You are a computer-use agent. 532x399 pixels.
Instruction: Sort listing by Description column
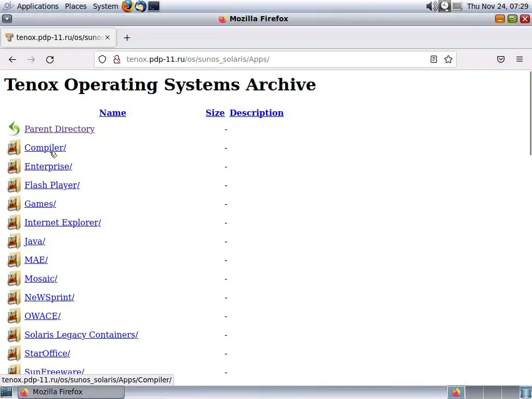click(257, 113)
